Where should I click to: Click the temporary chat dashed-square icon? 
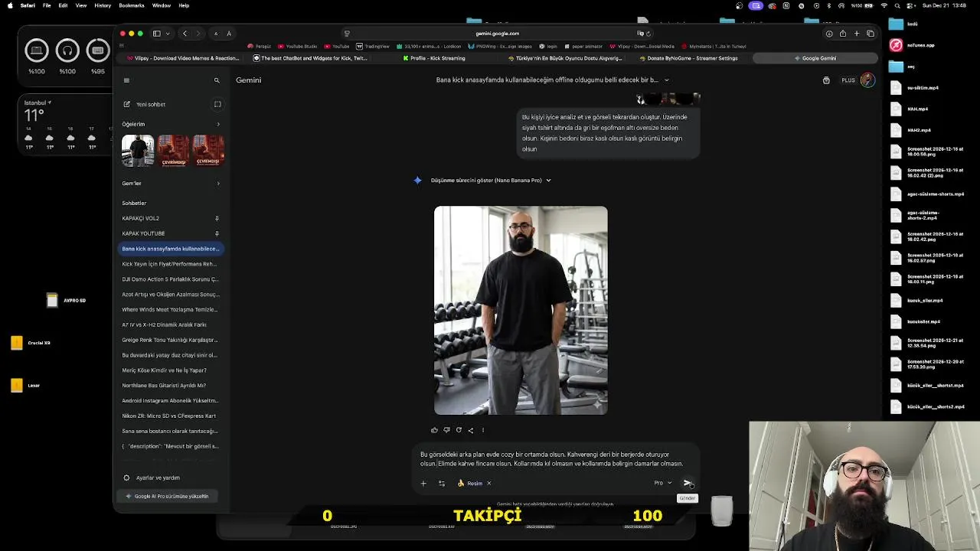[217, 104]
